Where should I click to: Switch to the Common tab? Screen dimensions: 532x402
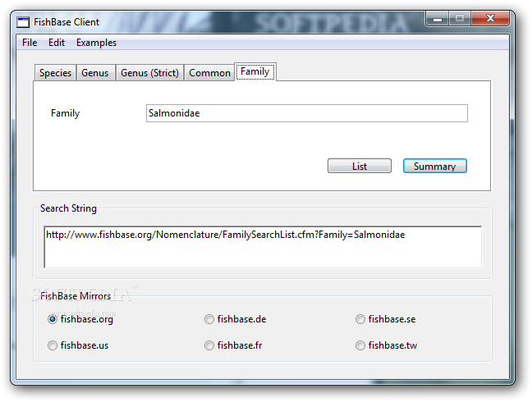click(209, 73)
